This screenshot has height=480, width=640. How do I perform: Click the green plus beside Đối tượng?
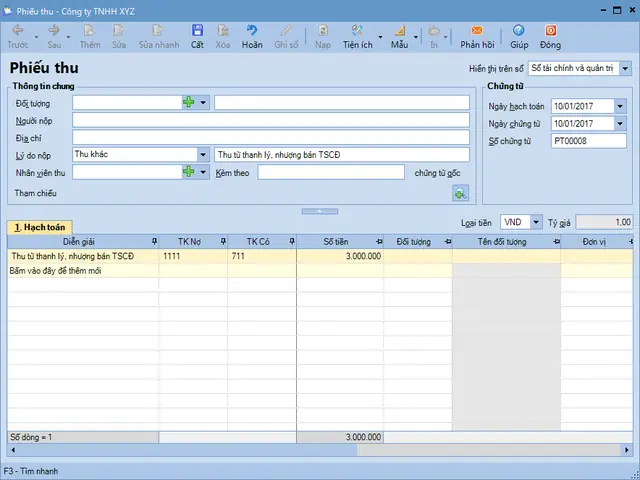pos(189,102)
